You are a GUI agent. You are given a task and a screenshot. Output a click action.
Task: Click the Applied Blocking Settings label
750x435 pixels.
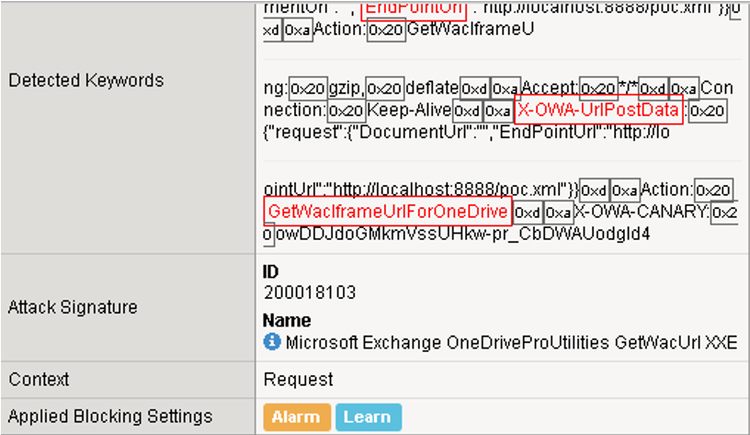[x=110, y=416]
